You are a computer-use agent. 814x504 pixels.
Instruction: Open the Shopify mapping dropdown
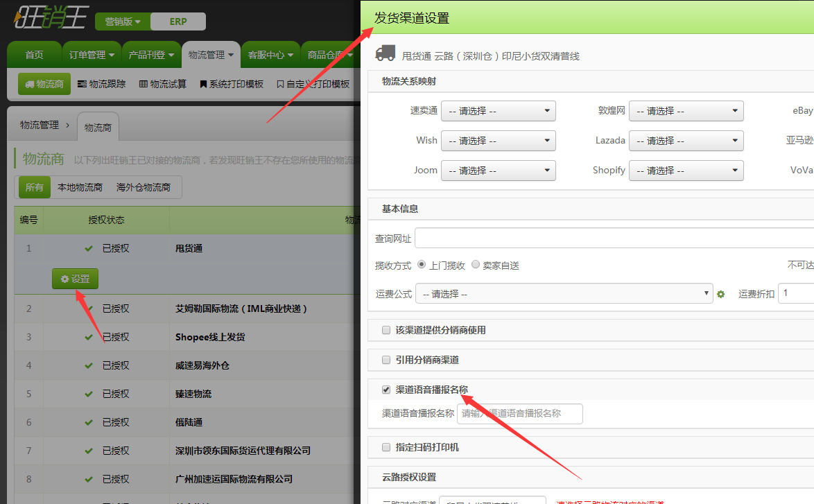pos(686,171)
